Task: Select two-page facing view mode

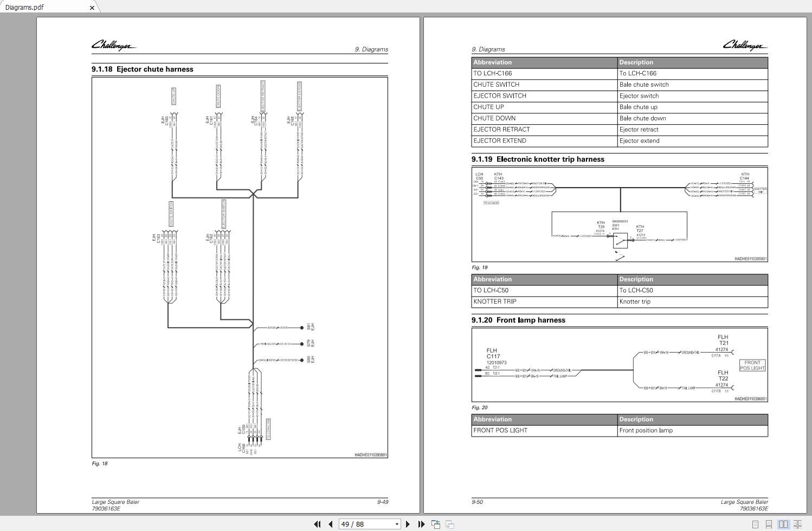Action: (x=783, y=524)
